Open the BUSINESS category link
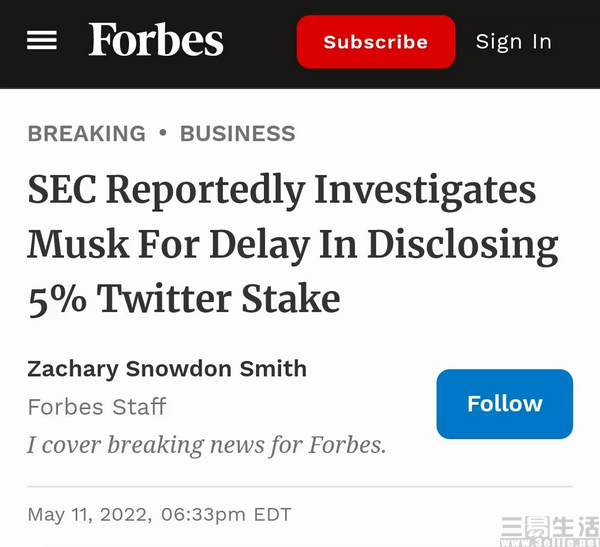The image size is (600, 547). point(238,134)
